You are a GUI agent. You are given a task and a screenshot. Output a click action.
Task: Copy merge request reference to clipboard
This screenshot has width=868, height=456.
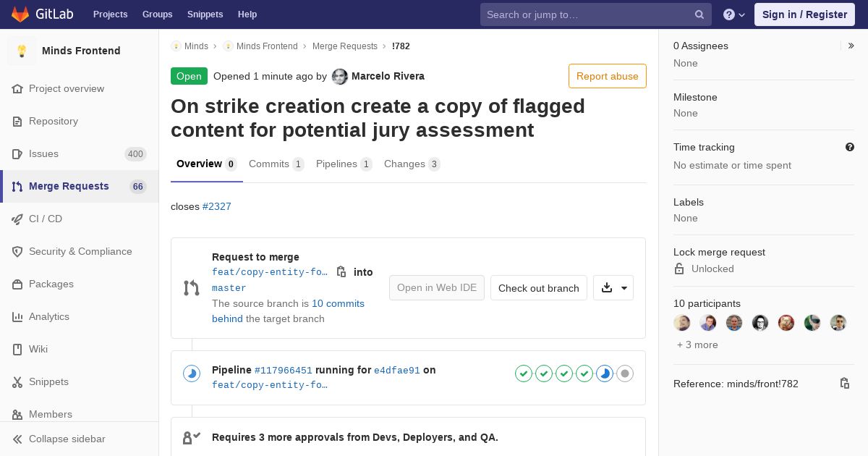click(844, 384)
